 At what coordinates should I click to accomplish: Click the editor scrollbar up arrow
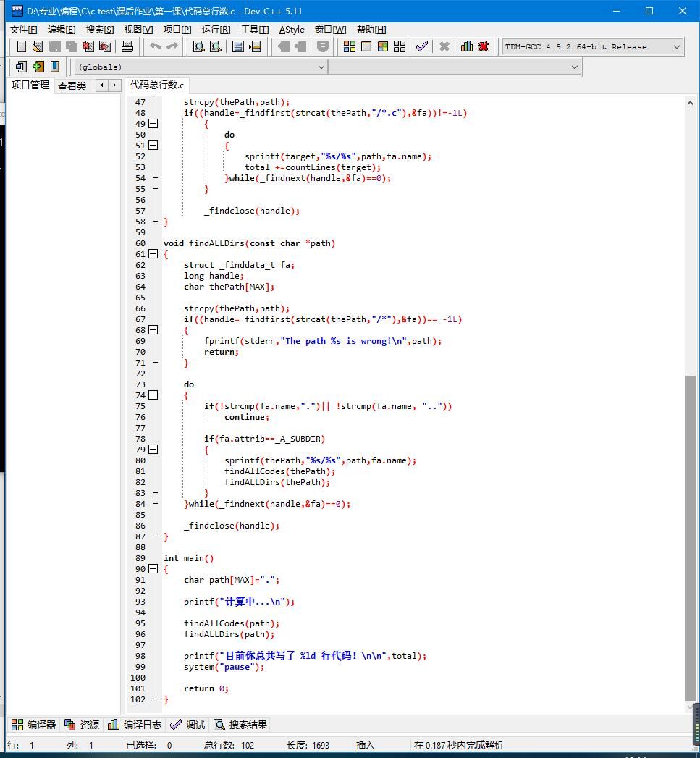[x=690, y=103]
